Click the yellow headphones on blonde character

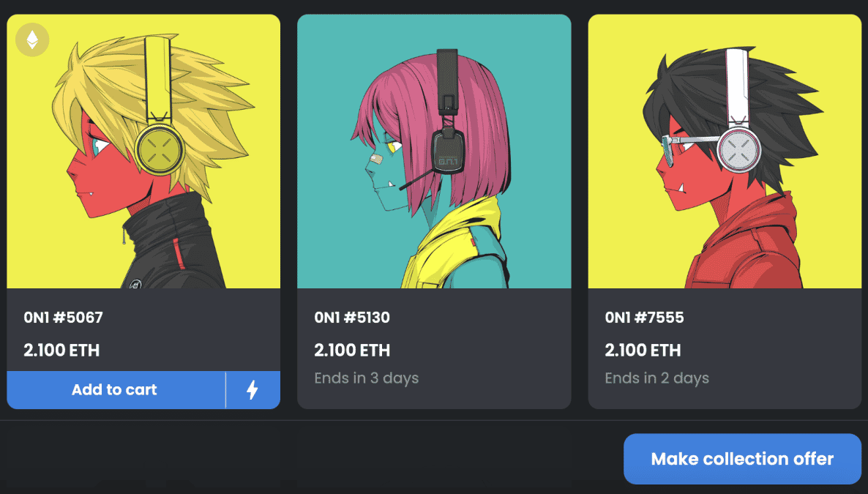159,149
